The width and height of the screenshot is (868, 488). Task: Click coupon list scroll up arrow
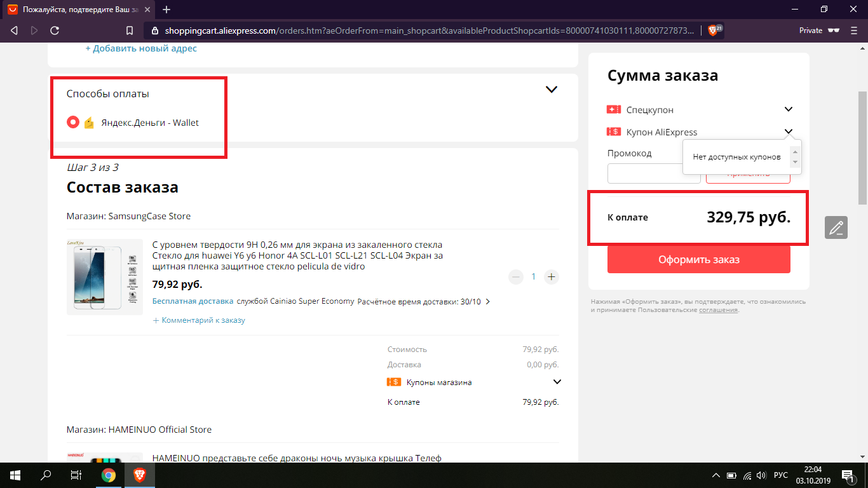794,152
